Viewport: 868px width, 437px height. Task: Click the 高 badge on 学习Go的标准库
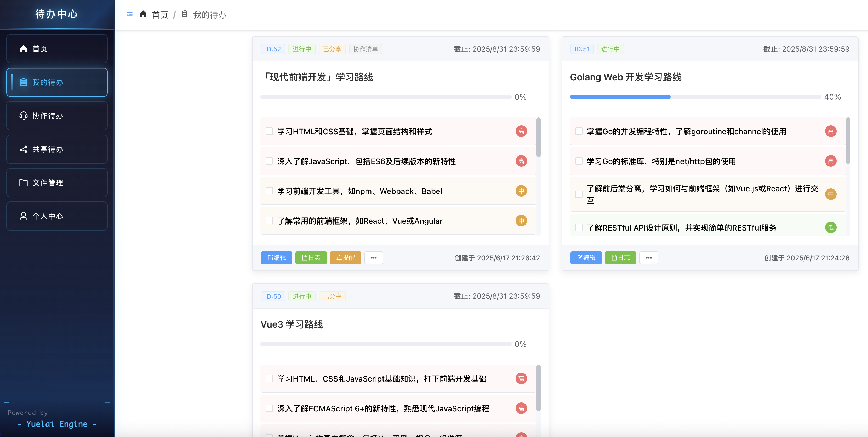point(831,161)
